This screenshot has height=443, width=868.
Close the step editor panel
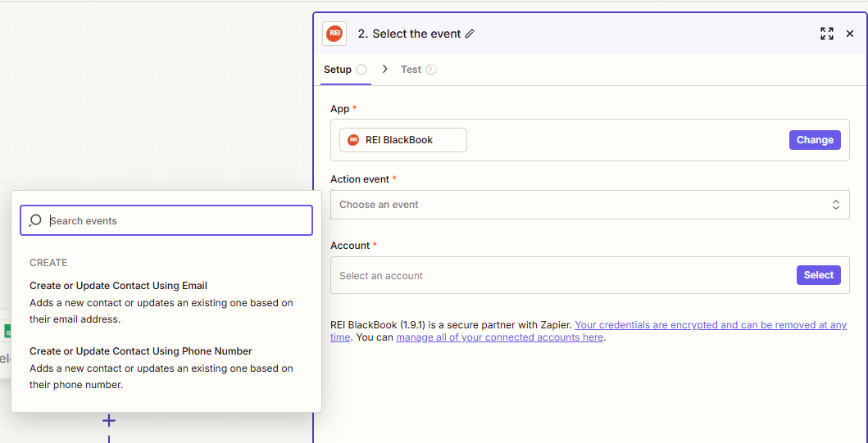pyautogui.click(x=850, y=34)
